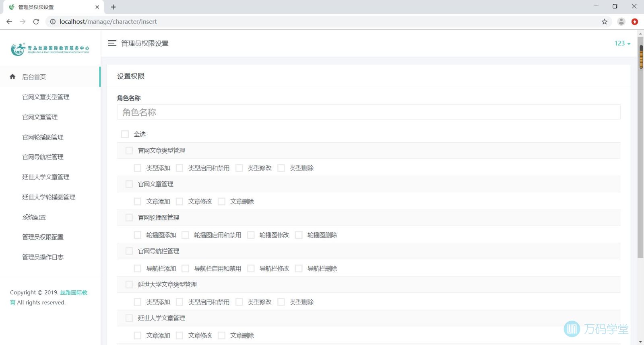Click the home icon beside 后台首页

tap(12, 76)
